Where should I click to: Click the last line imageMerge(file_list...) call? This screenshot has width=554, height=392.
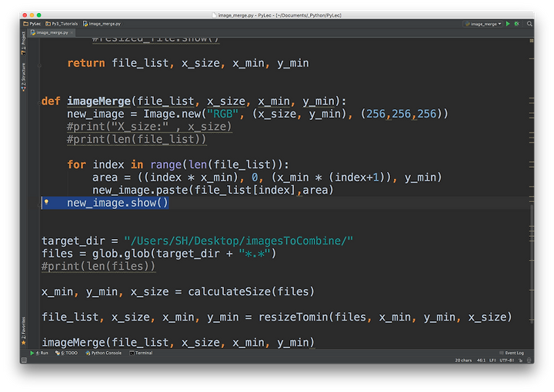tap(178, 343)
